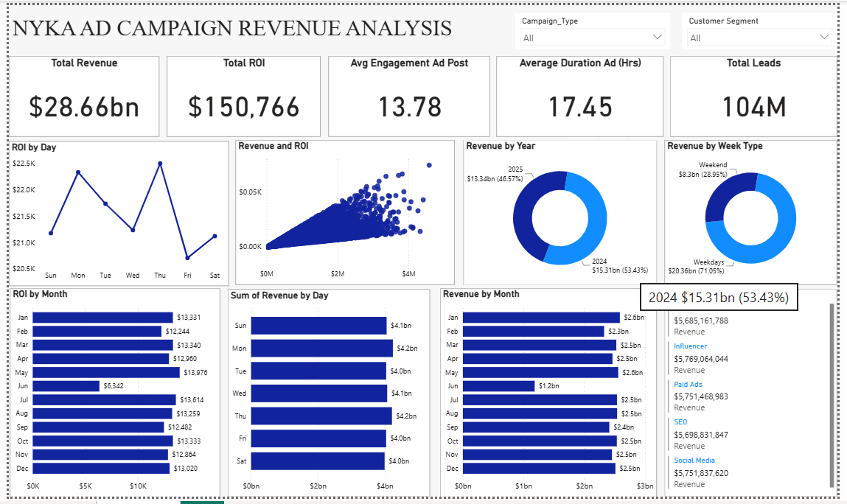
Task: Click the Sep bar in ROI by Month
Action: (x=98, y=427)
